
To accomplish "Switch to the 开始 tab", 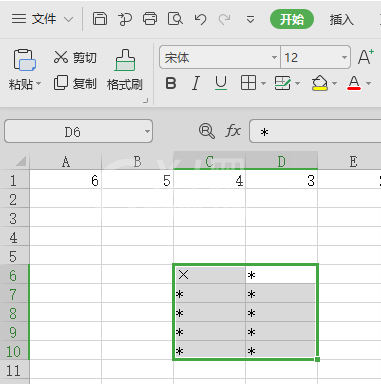I will click(x=292, y=19).
